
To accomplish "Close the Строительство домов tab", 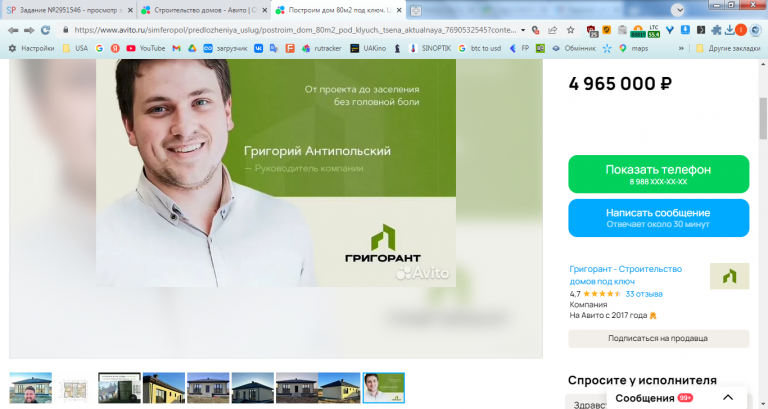I will point(264,10).
